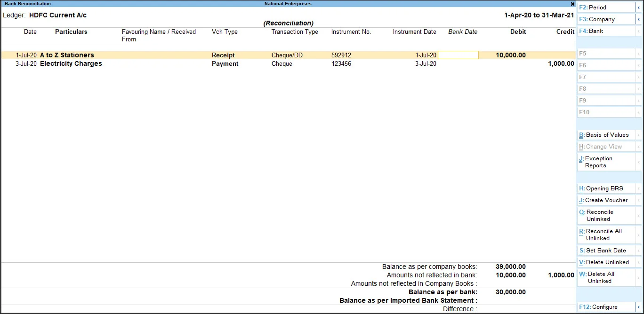Select the Payment voucher type cell
The width and height of the screenshot is (644, 314).
[225, 63]
